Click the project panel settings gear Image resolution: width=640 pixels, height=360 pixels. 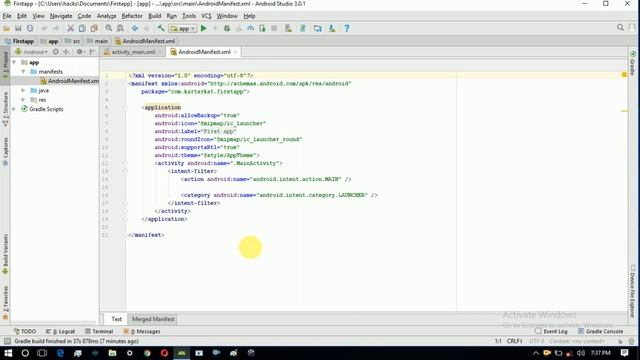[x=80, y=52]
